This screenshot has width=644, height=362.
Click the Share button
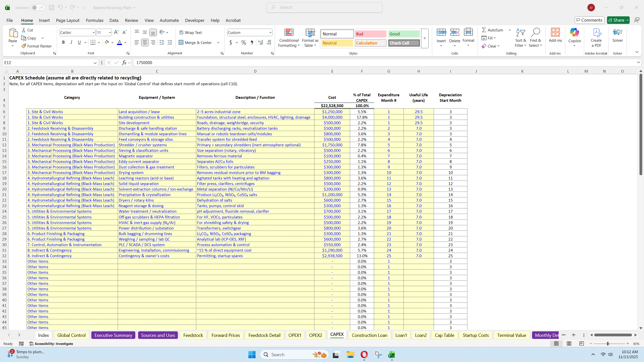click(616, 20)
